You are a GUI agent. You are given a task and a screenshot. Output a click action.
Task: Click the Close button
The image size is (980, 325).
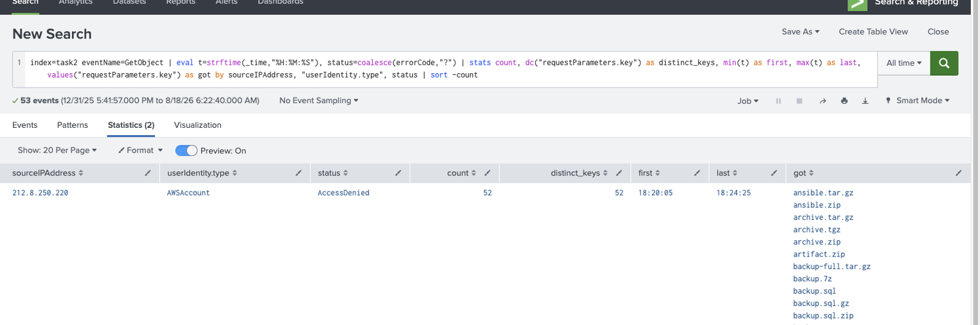(x=938, y=31)
